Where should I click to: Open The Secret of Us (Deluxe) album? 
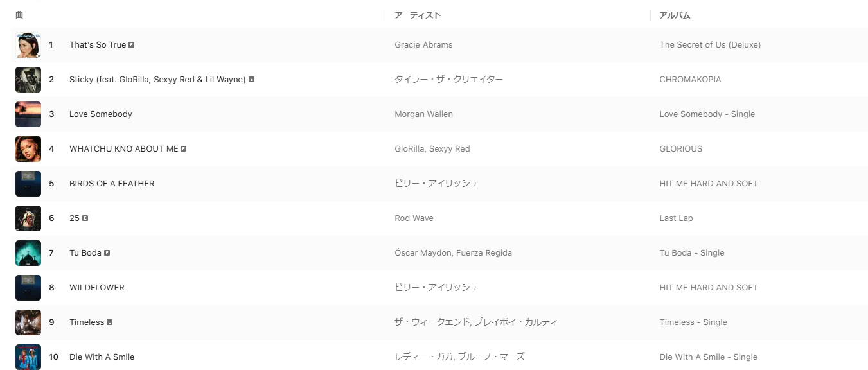(710, 45)
